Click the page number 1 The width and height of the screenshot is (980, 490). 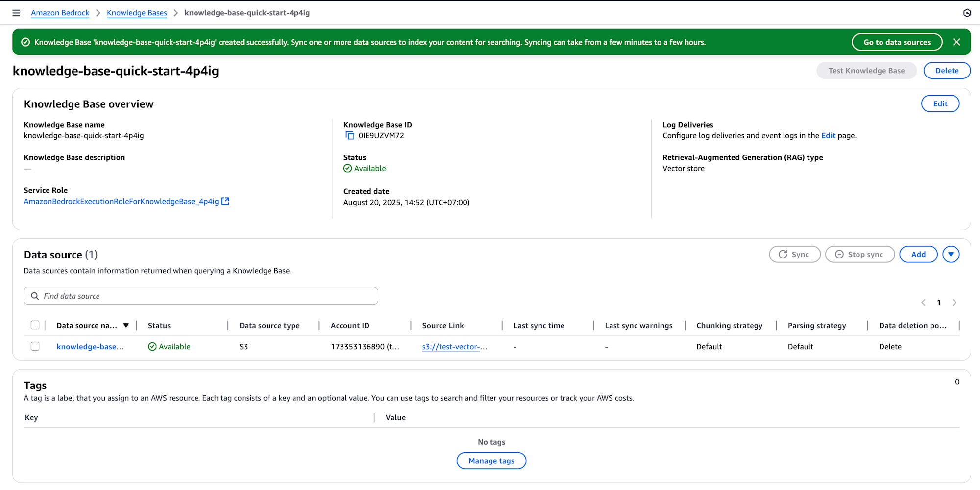(939, 303)
